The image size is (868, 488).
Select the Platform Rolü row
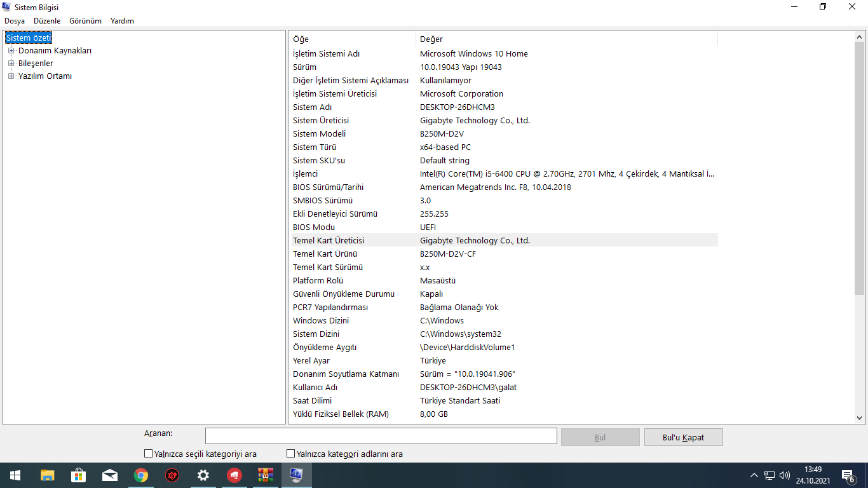(505, 281)
